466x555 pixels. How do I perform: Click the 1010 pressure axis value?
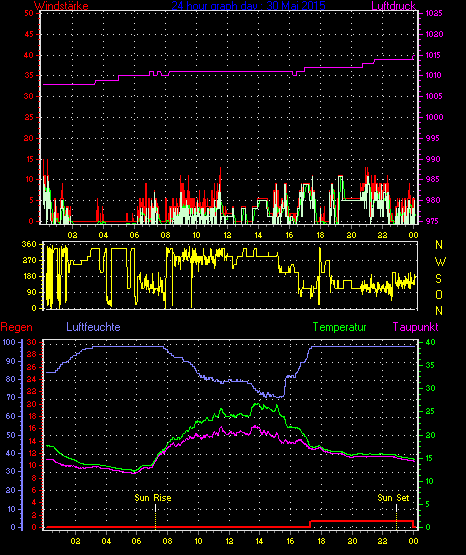point(434,75)
